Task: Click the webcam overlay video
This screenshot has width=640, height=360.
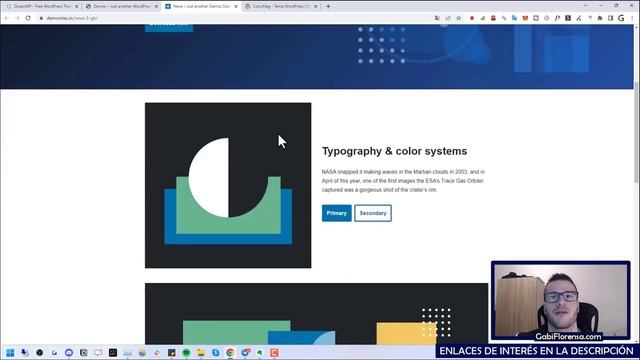Action: click(561, 300)
